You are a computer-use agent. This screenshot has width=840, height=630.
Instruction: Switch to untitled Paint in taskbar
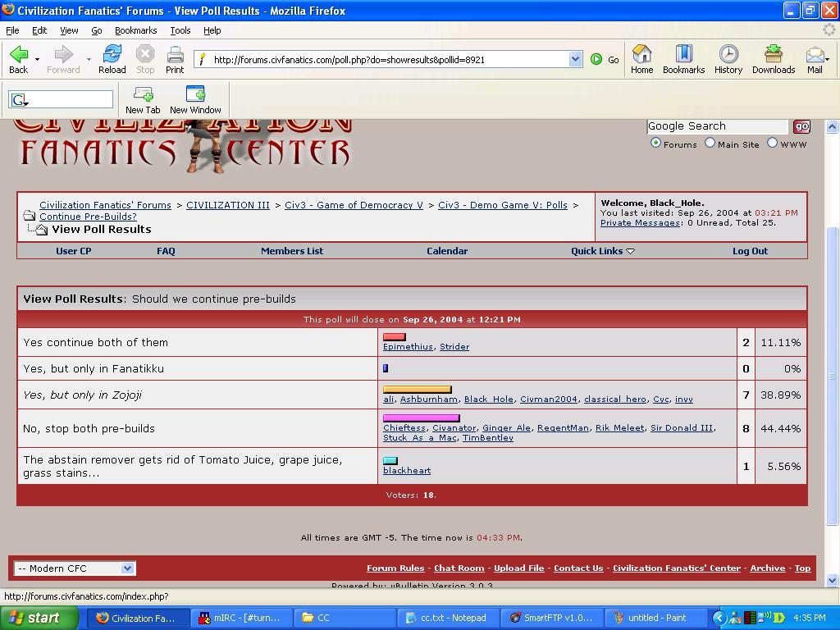coord(655,618)
